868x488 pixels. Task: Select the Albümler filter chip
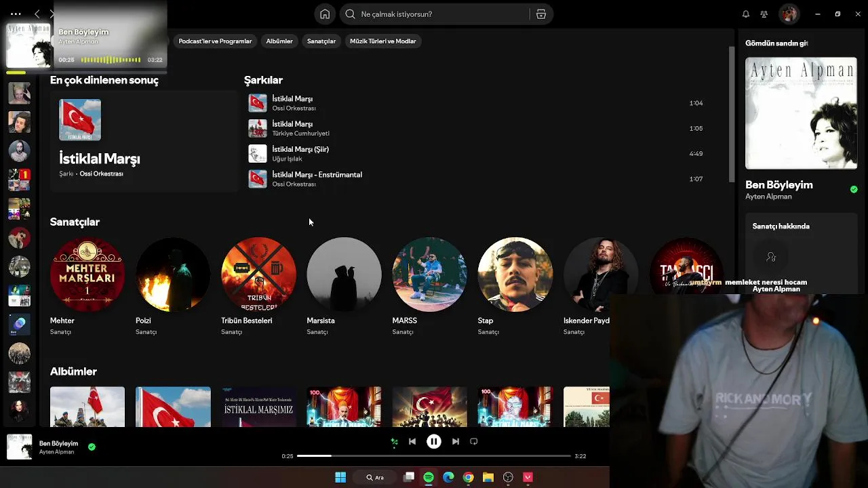pos(279,41)
